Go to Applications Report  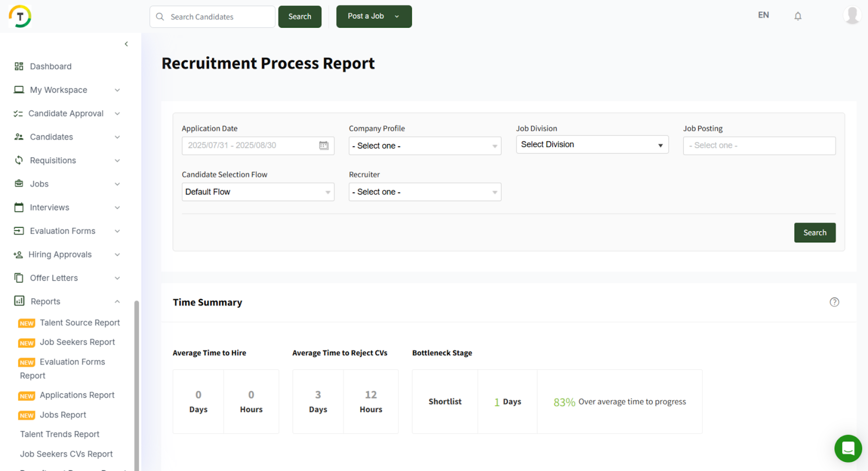77,395
